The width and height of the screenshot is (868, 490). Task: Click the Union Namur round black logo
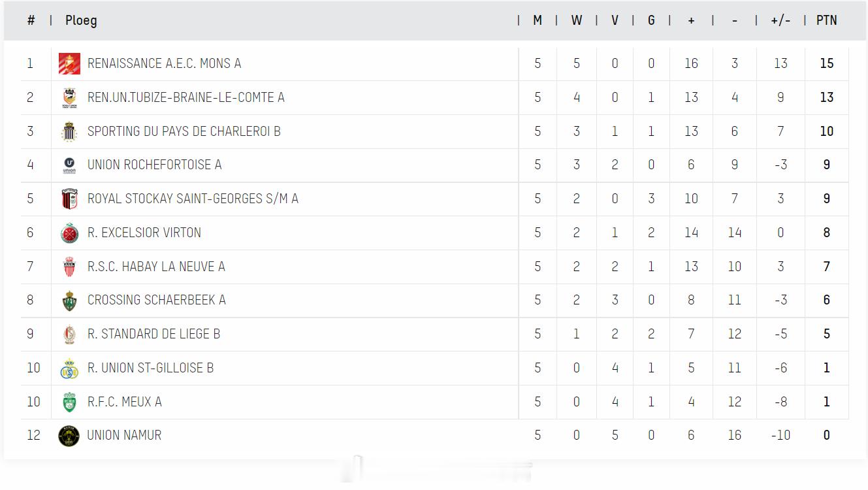[x=69, y=436]
